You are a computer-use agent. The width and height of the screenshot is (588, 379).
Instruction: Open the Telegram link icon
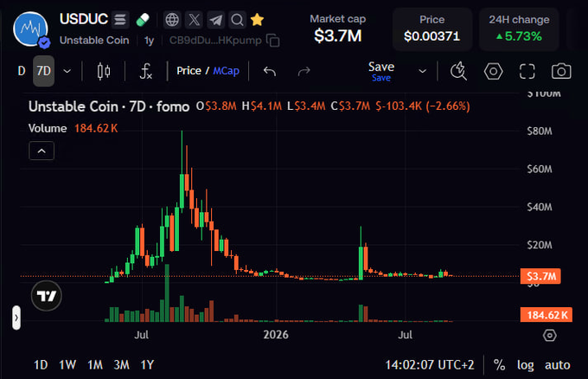pos(215,20)
